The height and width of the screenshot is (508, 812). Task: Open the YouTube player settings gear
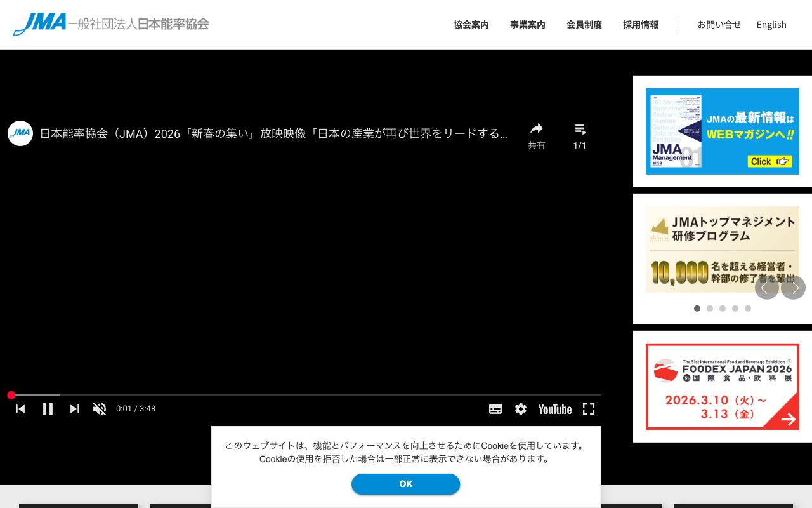pos(520,409)
